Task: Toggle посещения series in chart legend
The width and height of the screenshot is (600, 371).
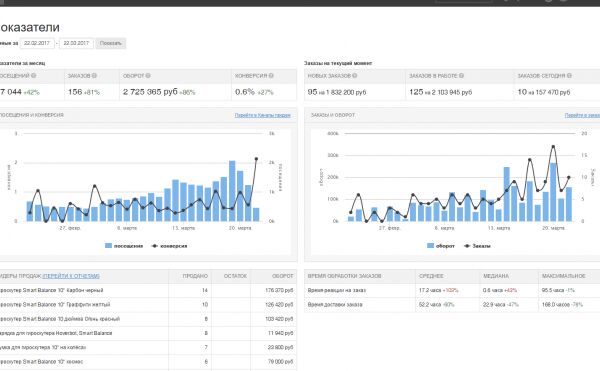Action: pyautogui.click(x=124, y=246)
